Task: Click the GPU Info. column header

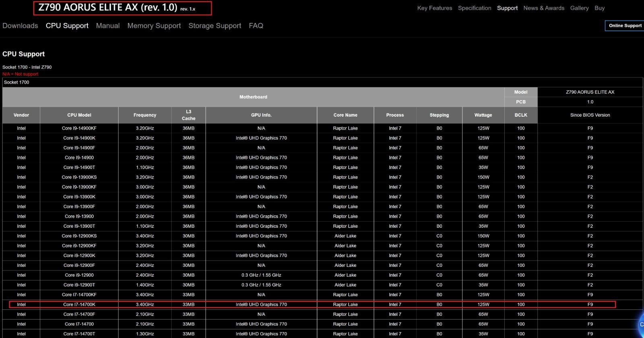Action: 261,115
